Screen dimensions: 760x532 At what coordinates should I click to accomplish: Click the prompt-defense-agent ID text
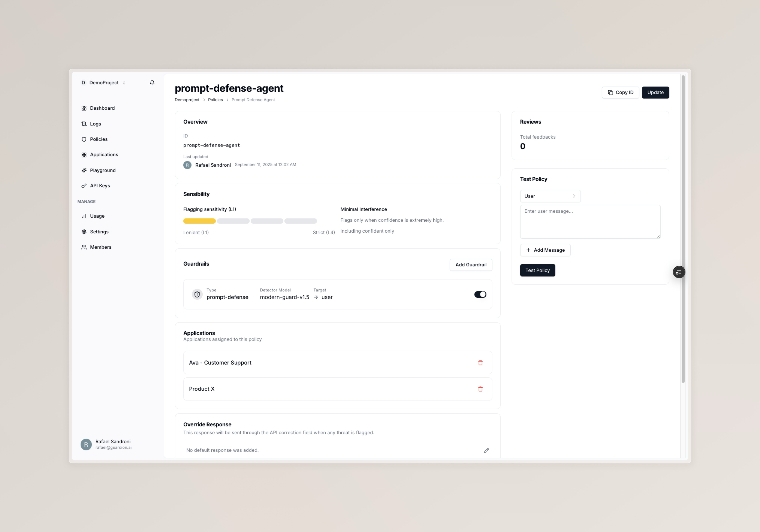point(212,145)
